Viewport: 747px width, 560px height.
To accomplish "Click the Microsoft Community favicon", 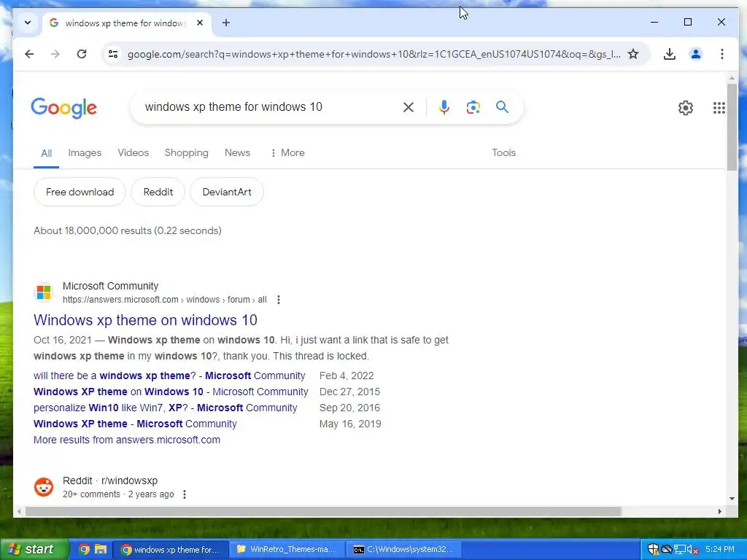I will pos(44,292).
